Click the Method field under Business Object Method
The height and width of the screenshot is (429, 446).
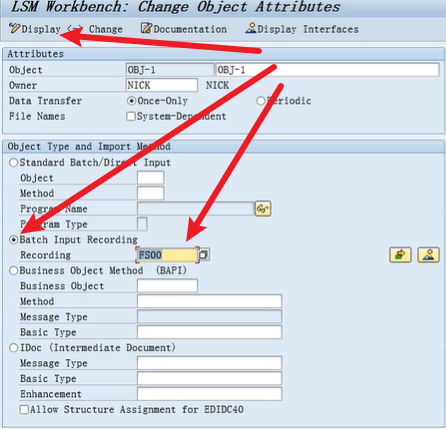tap(209, 301)
